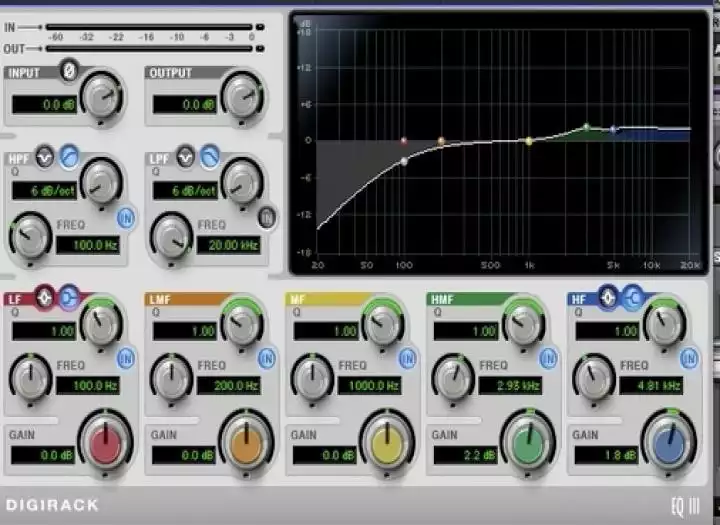The height and width of the screenshot is (525, 720).
Task: Click the red LF node on graph
Action: 404,141
